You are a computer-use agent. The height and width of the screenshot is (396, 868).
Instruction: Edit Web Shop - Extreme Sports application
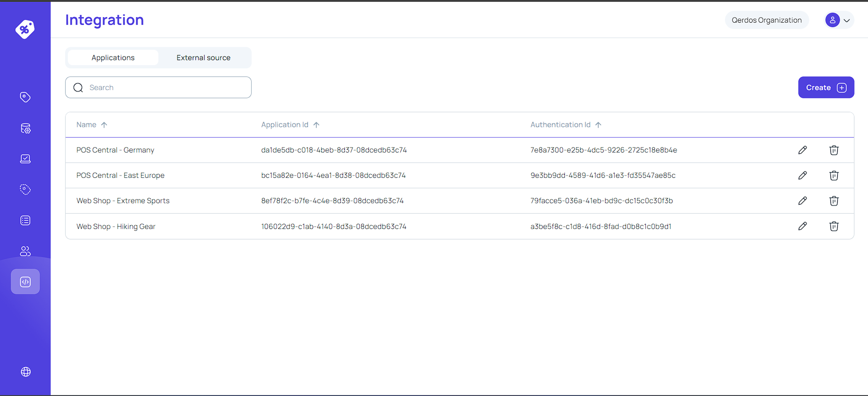pyautogui.click(x=802, y=201)
